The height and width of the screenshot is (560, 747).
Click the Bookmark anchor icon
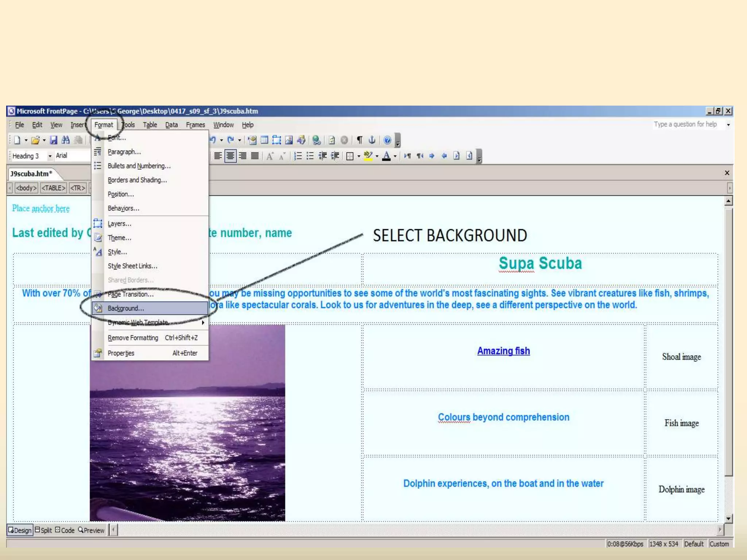[x=372, y=140]
